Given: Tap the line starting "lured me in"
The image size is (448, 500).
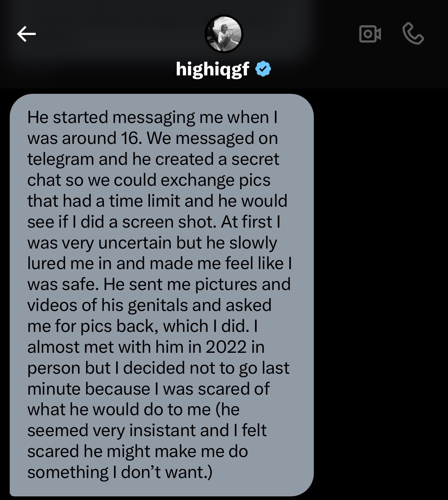Looking at the screenshot, I should tap(159, 263).
